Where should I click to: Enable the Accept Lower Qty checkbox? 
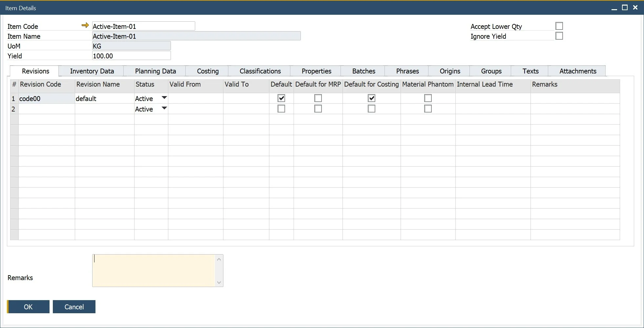pyautogui.click(x=559, y=26)
